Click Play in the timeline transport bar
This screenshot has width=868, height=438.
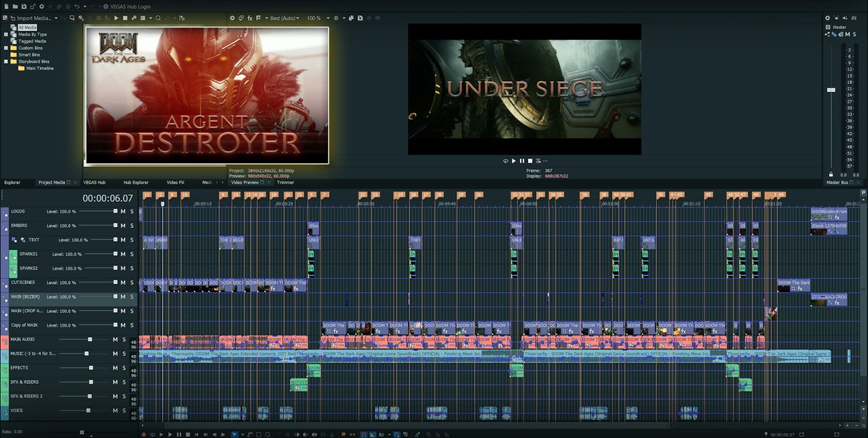tap(170, 434)
